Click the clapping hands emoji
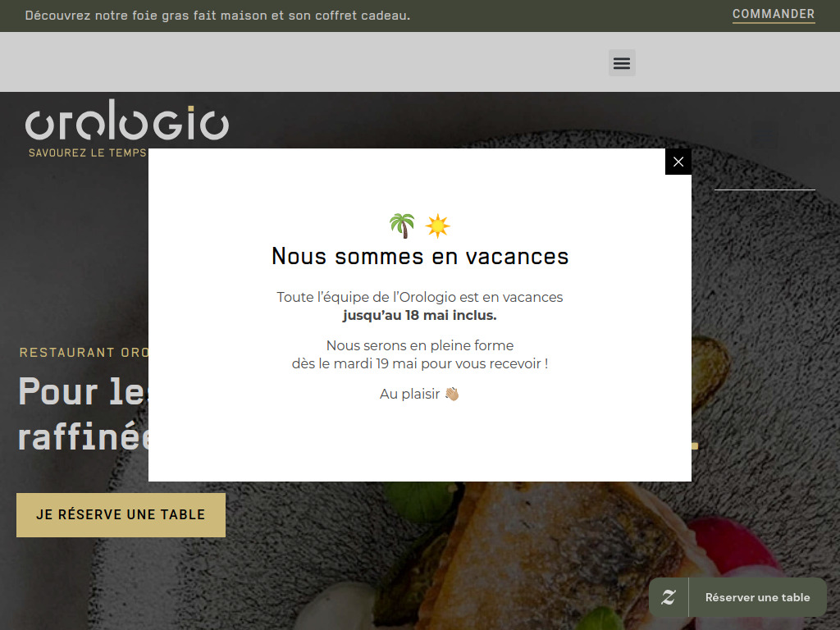The image size is (840, 630). coord(452,394)
